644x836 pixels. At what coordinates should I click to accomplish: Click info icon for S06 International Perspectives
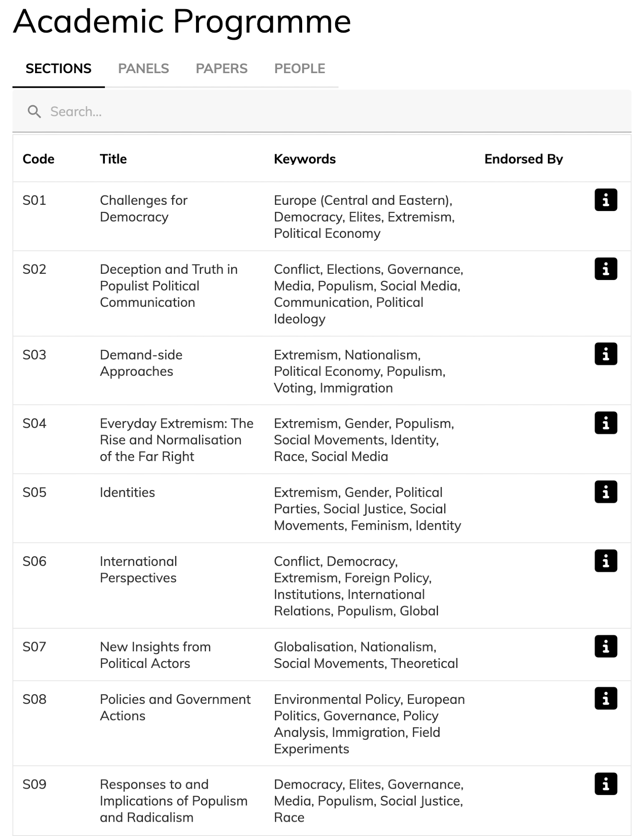coord(606,561)
